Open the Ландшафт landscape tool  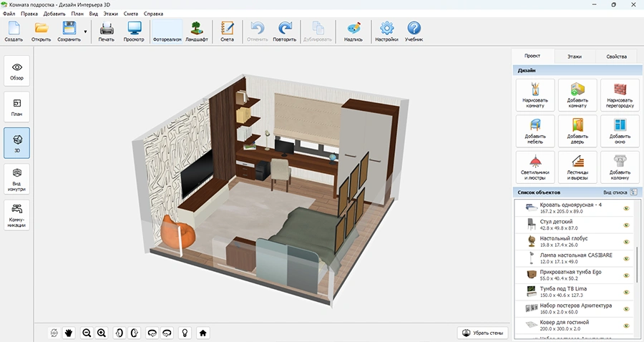click(x=197, y=32)
